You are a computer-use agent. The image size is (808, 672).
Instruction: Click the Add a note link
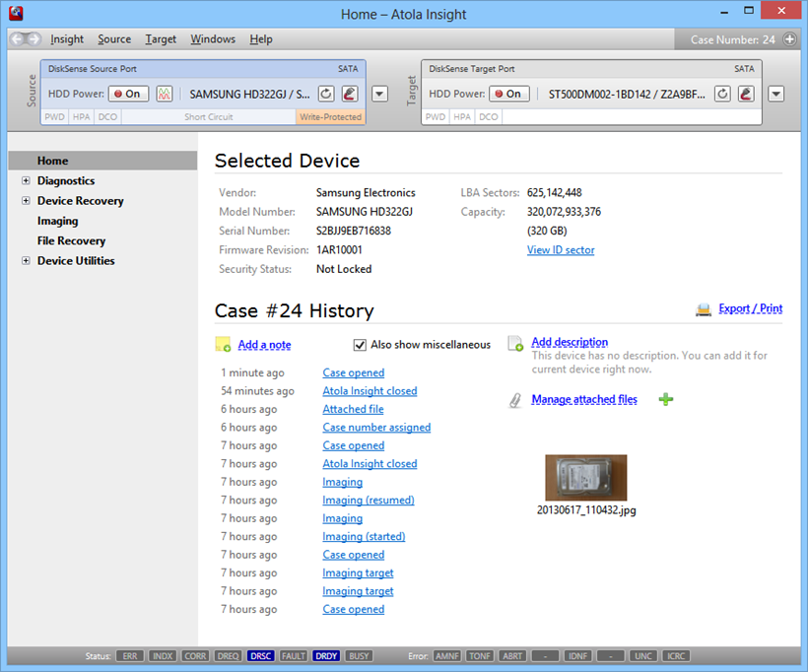(264, 345)
